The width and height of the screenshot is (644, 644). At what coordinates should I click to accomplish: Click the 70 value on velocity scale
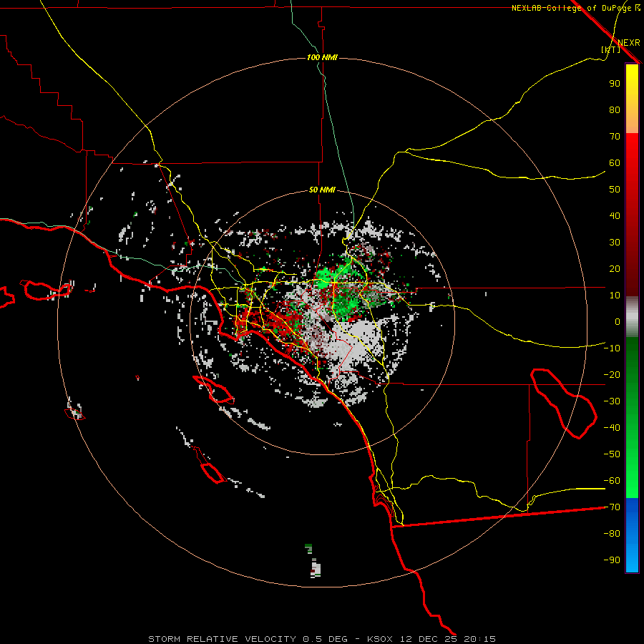click(615, 137)
